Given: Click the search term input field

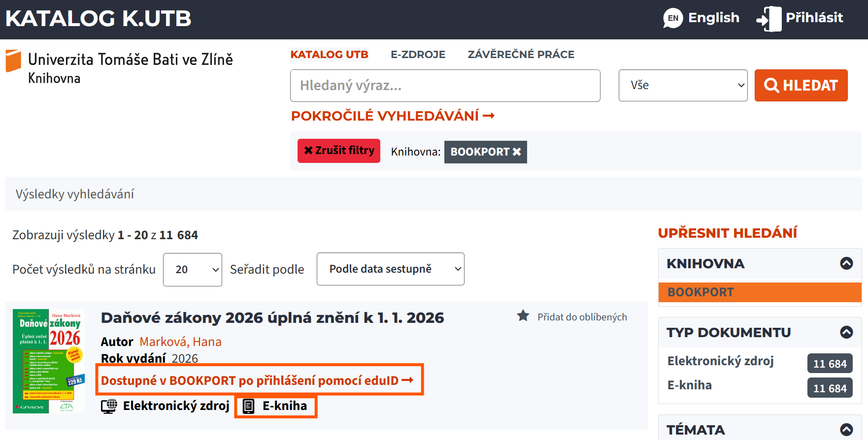Looking at the screenshot, I should (x=445, y=86).
